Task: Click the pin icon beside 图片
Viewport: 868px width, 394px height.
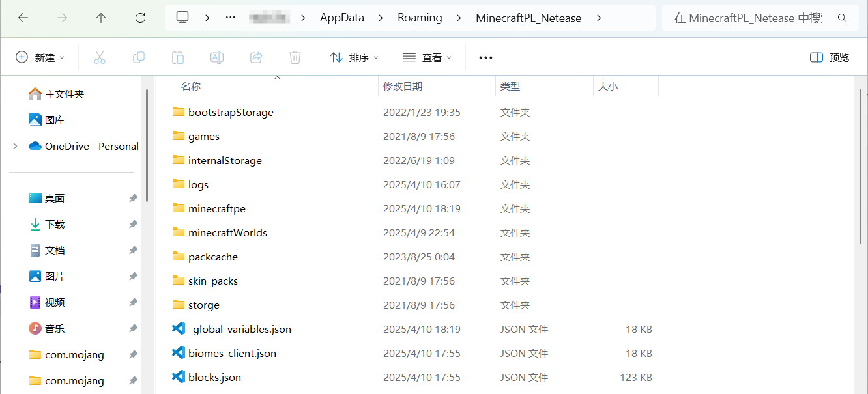Action: pyautogui.click(x=133, y=277)
